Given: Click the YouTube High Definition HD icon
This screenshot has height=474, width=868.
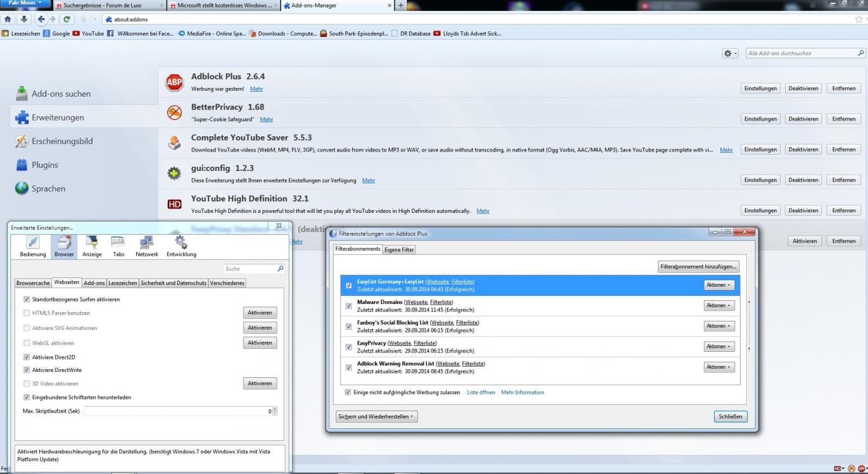Looking at the screenshot, I should [x=174, y=204].
